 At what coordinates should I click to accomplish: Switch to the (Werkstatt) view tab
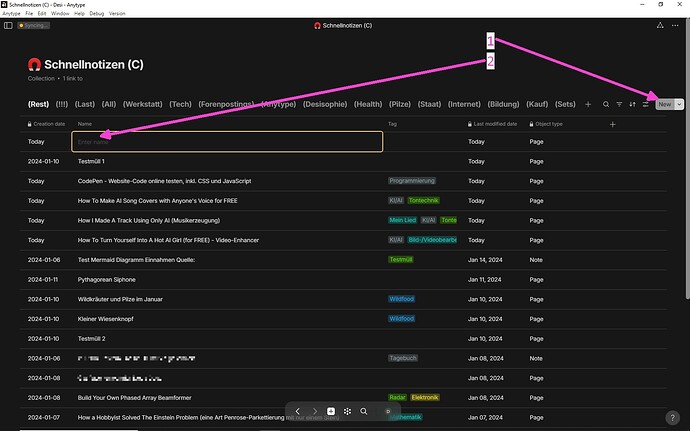(x=143, y=104)
